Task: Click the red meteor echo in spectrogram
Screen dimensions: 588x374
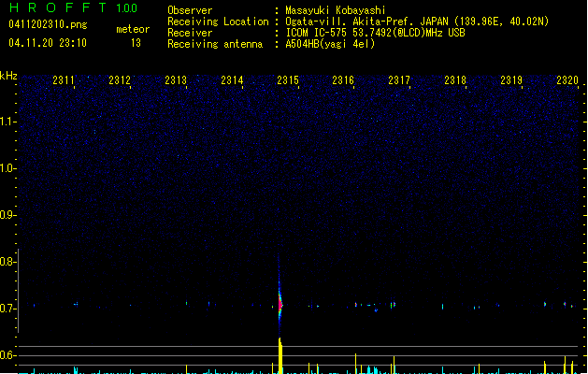Action: (280, 304)
